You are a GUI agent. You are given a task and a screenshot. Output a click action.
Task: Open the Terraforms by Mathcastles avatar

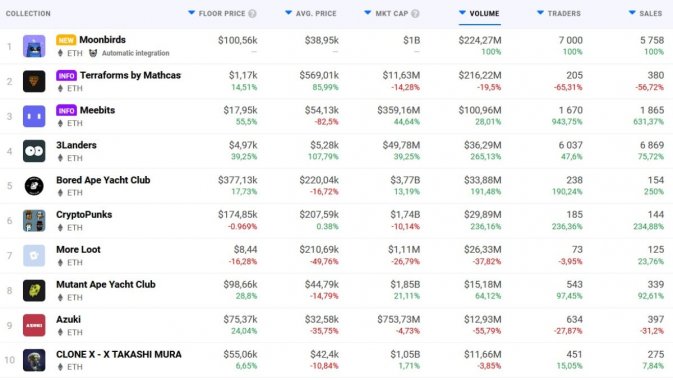click(34, 82)
